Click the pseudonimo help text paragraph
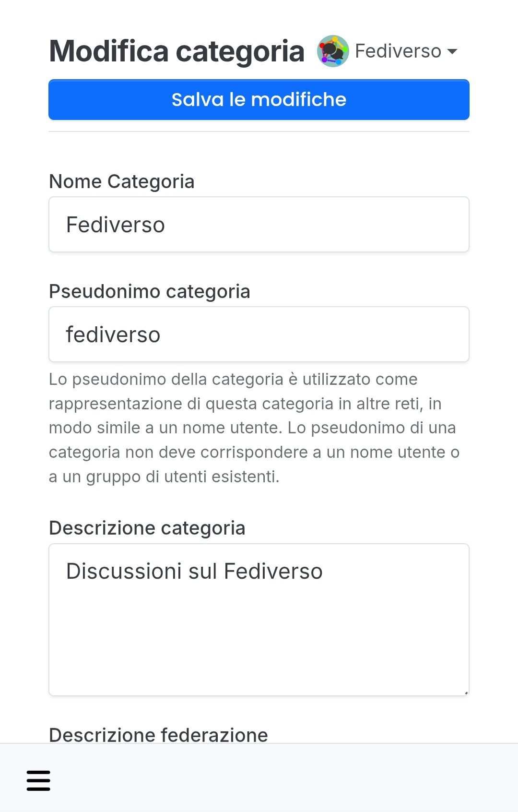 [x=254, y=428]
